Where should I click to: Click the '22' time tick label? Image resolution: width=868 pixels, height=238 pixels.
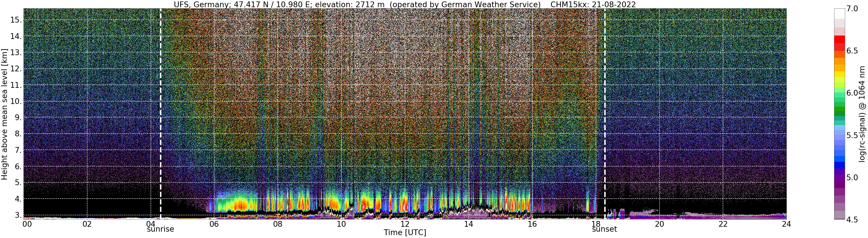click(723, 224)
